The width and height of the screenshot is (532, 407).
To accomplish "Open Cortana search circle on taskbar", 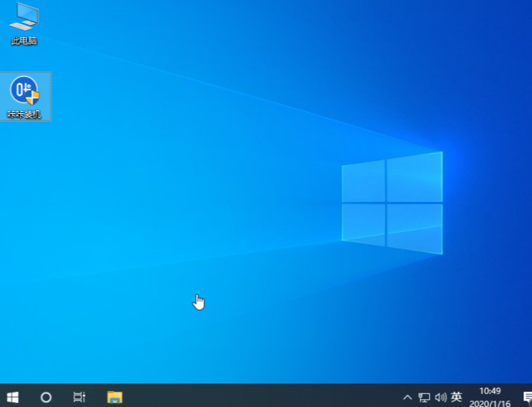I will tap(46, 397).
